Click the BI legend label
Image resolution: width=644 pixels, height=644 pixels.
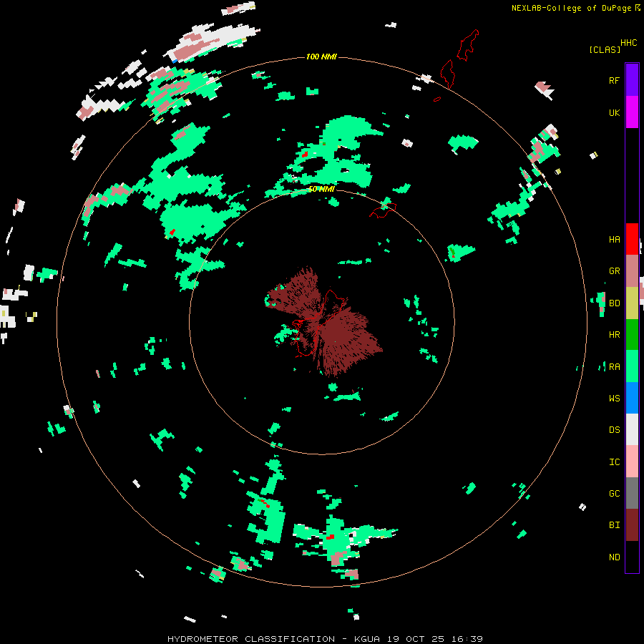pos(614,525)
